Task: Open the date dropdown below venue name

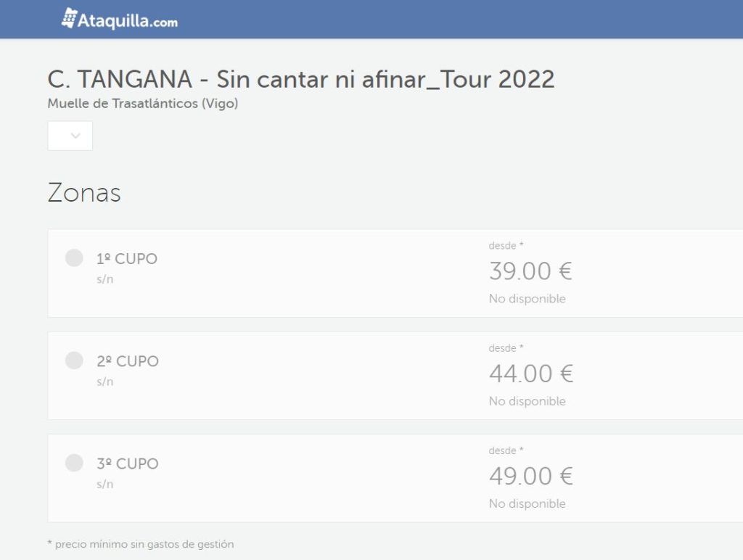Action: tap(70, 136)
